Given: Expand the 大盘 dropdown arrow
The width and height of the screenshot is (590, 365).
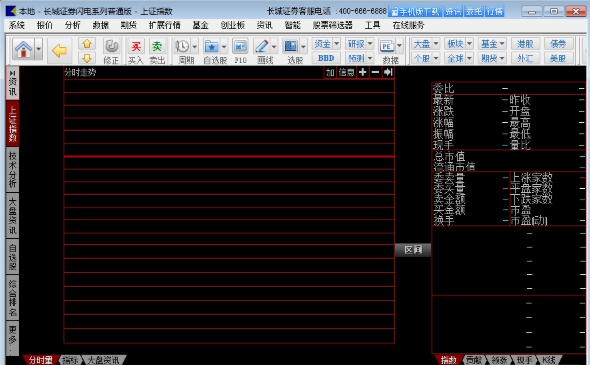Looking at the screenshot, I should 436,44.
